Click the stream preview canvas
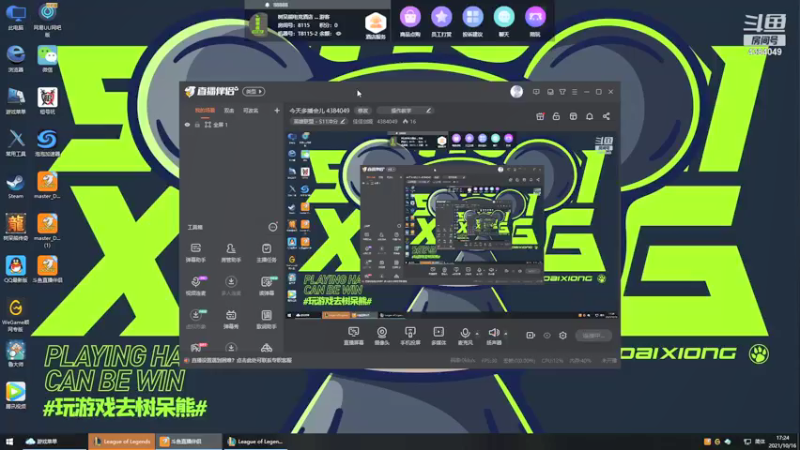This screenshot has width=800, height=450. pyautogui.click(x=452, y=225)
